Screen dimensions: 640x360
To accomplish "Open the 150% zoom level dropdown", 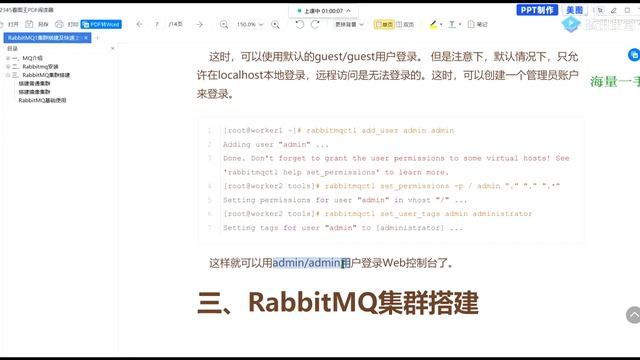I will 250,24.
